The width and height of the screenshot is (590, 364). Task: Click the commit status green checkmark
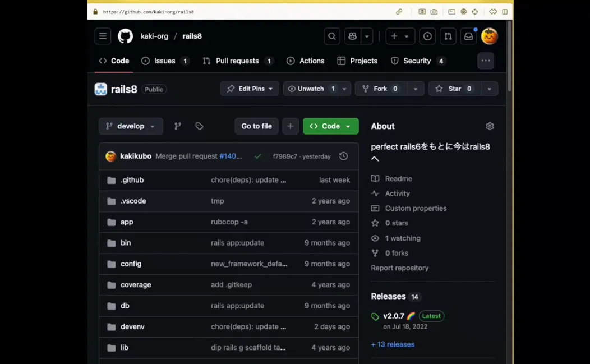[x=258, y=156]
